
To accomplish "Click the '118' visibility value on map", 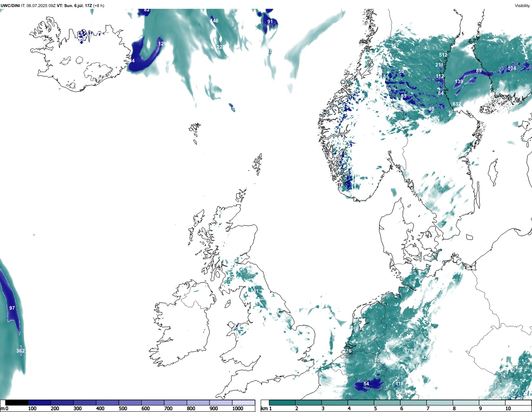I will 399,384.
